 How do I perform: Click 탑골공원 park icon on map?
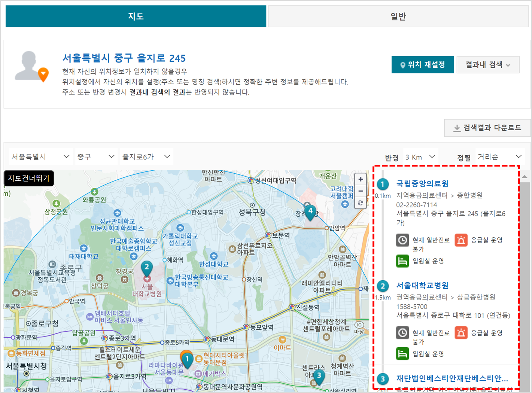click(84, 341)
